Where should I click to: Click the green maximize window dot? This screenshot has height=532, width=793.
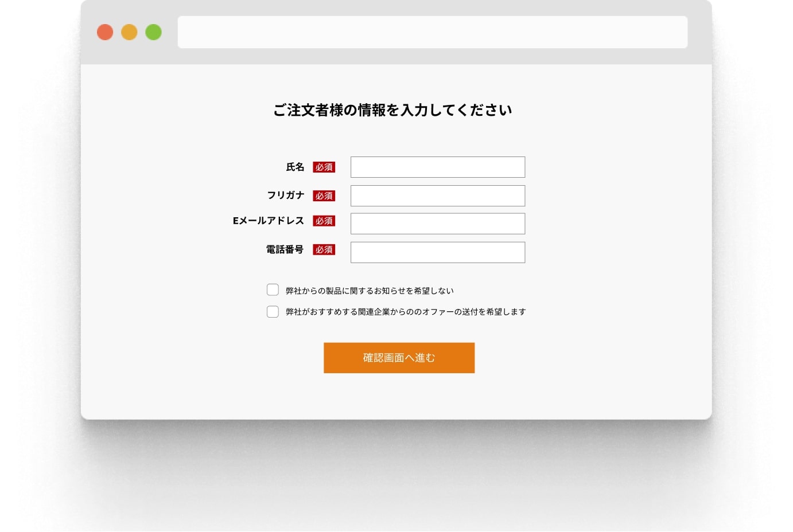pos(153,32)
